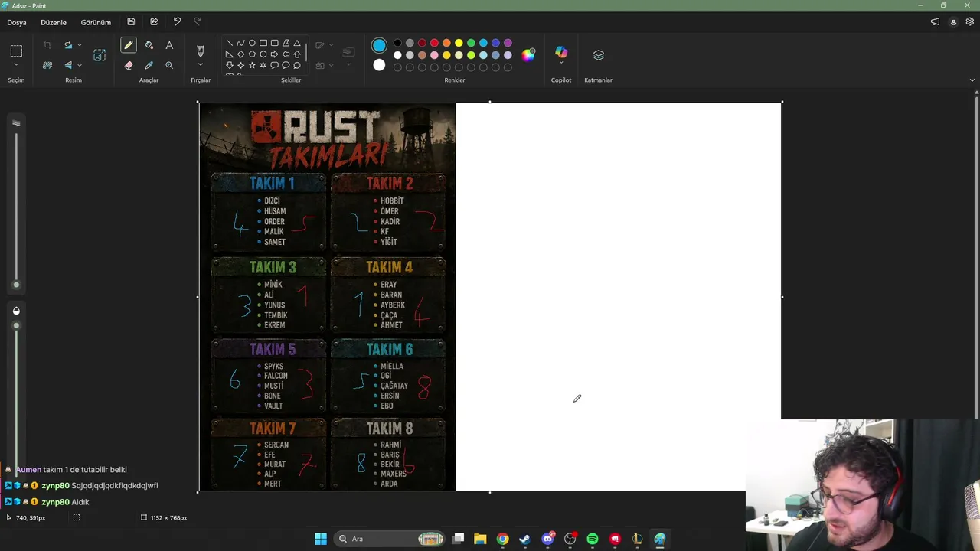Open Discord from taskbar
Viewport: 980px width, 551px height.
coord(547,539)
